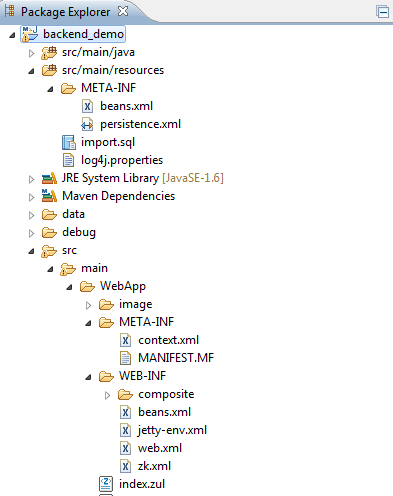
Task: Expand the JRE System Library node
Action: tap(31, 179)
